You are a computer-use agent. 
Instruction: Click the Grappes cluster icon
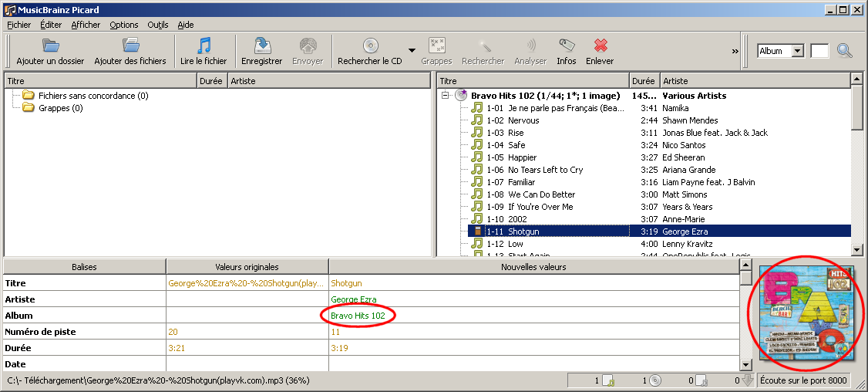437,46
